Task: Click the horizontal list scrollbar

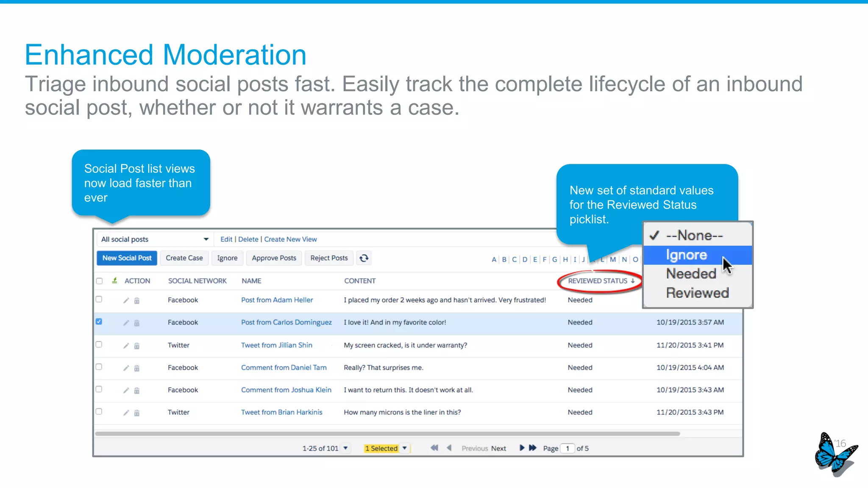Action: pos(387,434)
